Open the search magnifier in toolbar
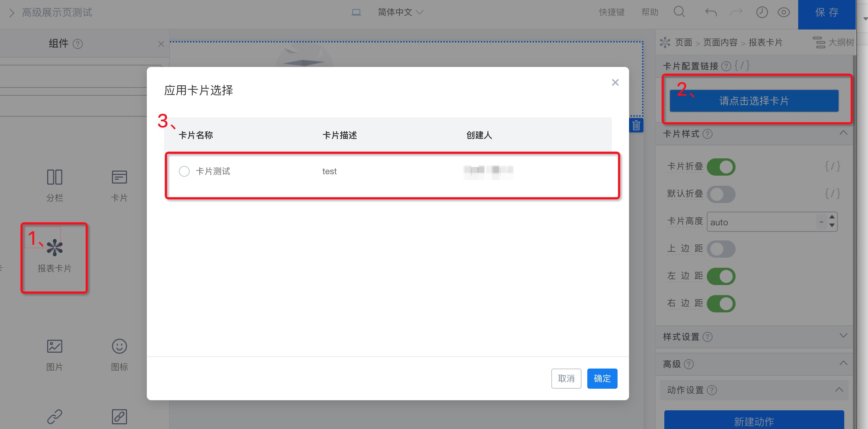Screen dimensions: 868x429 tap(679, 12)
